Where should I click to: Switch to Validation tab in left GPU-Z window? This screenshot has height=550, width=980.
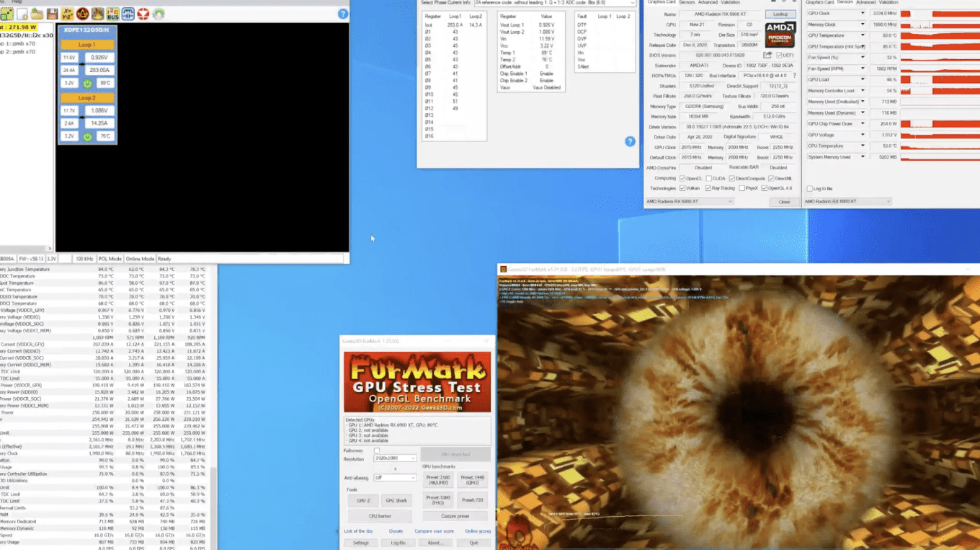731,2
